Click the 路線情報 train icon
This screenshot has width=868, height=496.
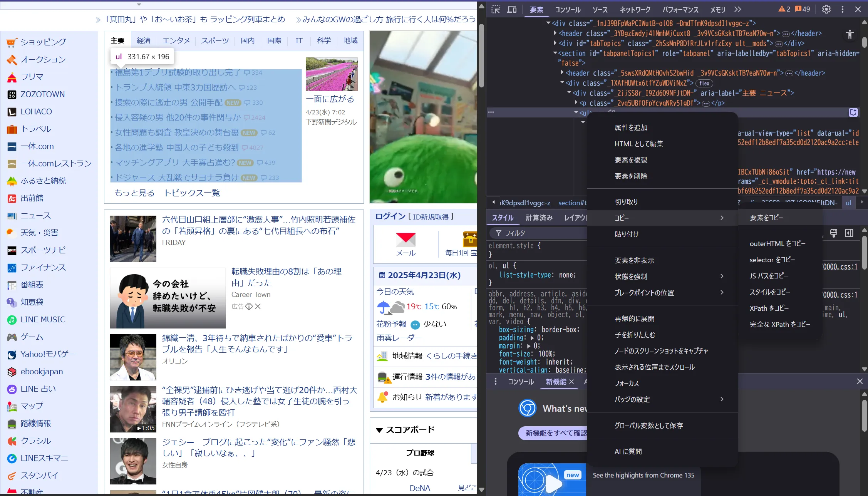coord(12,424)
